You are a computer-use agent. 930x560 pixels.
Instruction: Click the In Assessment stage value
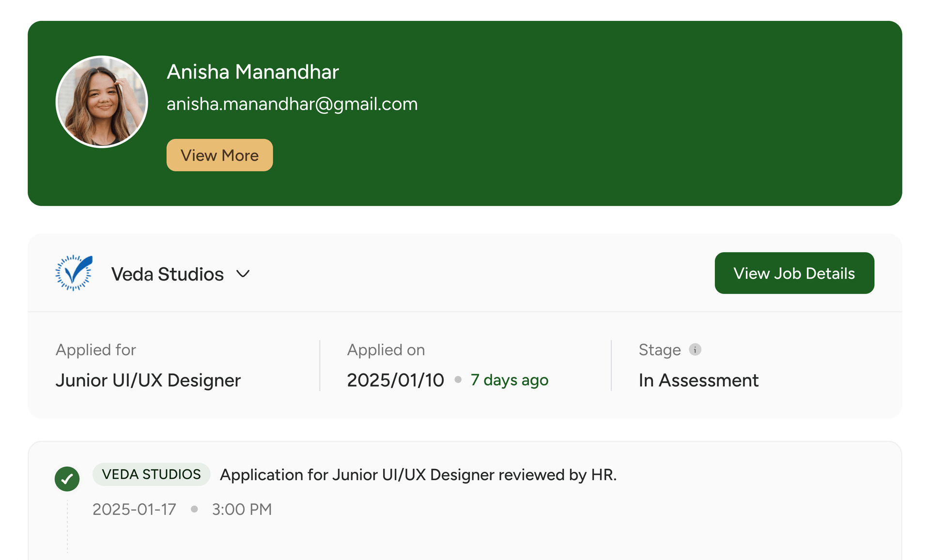click(x=698, y=380)
